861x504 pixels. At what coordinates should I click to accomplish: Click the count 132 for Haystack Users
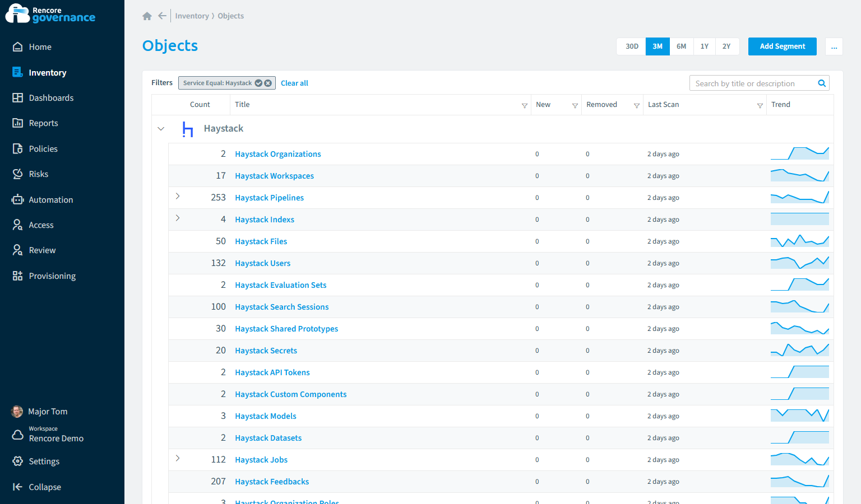pos(218,263)
